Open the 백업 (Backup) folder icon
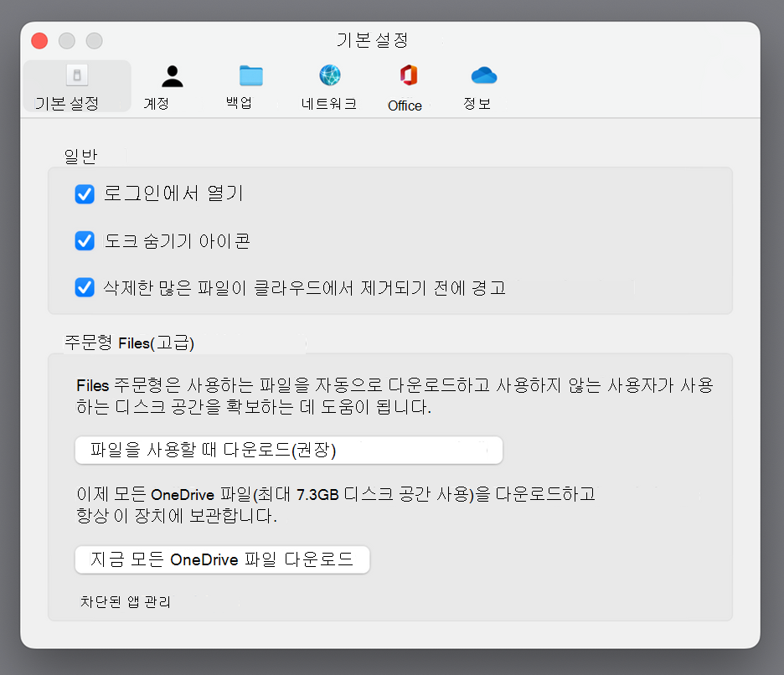 (x=251, y=75)
